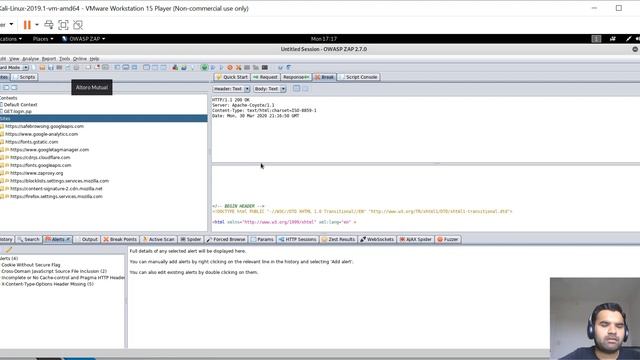This screenshot has width=640, height=360.
Task: Click the keyboard layout icon in Kali top bar
Action: [x=596, y=39]
